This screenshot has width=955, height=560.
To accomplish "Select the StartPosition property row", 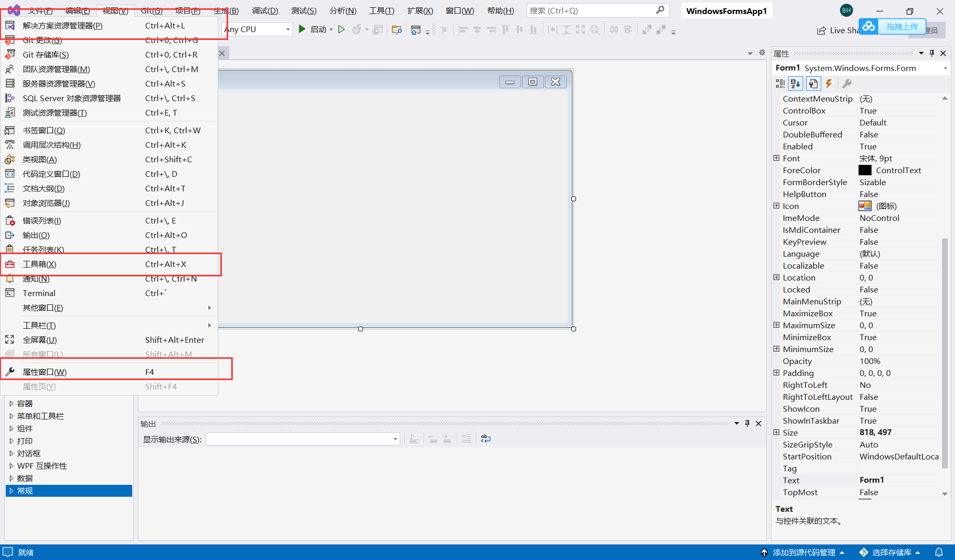I will click(x=861, y=456).
